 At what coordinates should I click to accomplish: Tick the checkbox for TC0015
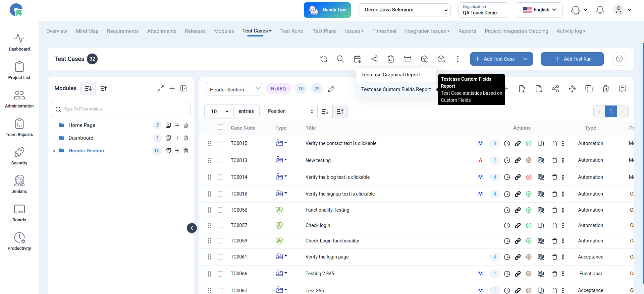[x=220, y=144]
